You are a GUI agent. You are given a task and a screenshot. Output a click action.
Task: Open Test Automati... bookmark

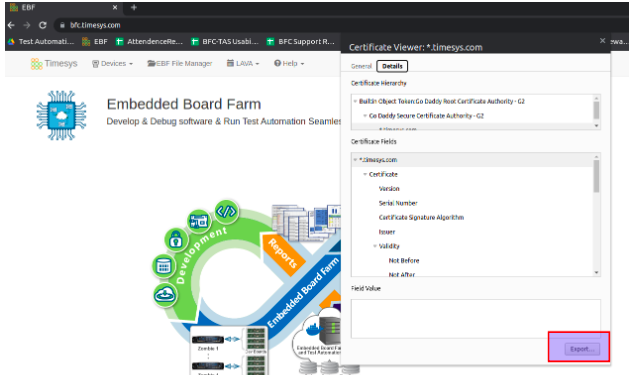[x=41, y=41]
